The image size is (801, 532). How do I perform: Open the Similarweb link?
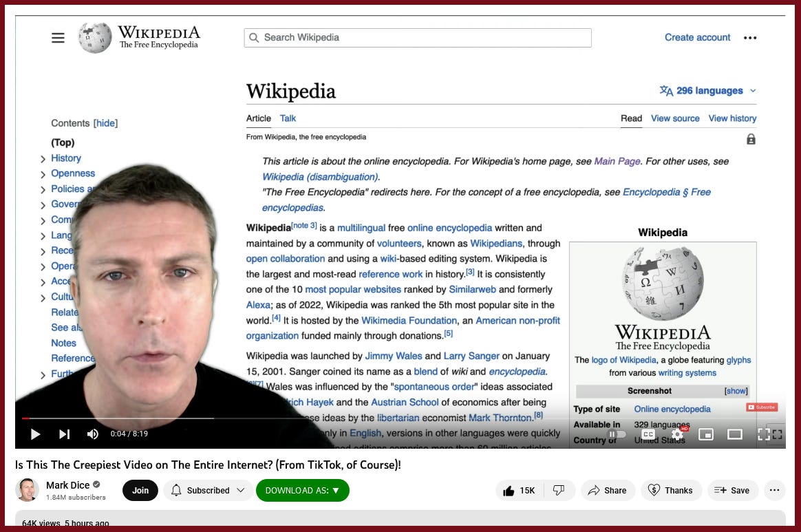[473, 289]
